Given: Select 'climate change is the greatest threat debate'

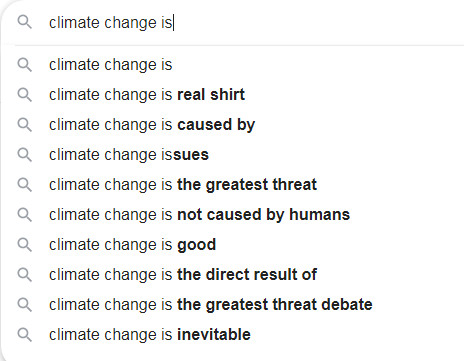Looking at the screenshot, I should coord(233,305).
